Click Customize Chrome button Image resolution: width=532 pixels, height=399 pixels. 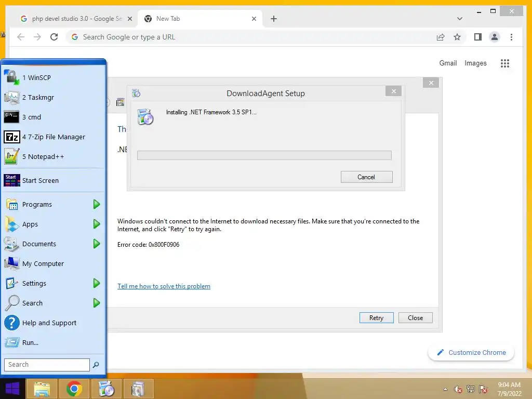[x=471, y=353]
